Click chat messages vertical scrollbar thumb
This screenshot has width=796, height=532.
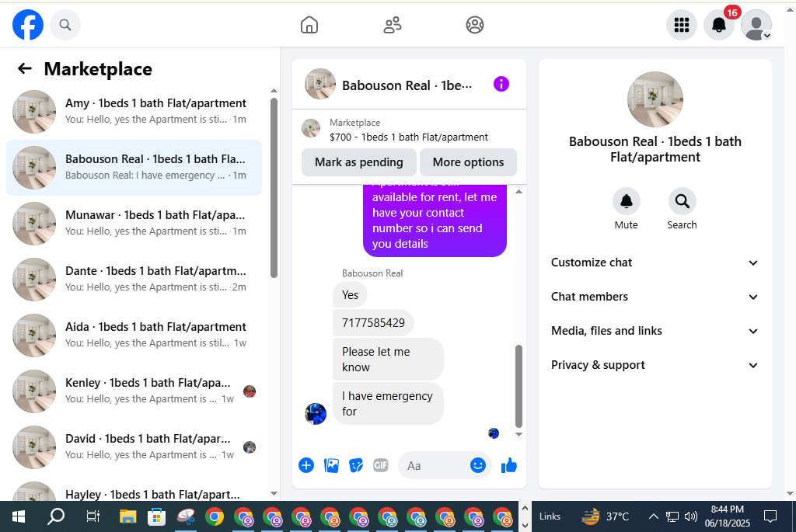[518, 386]
